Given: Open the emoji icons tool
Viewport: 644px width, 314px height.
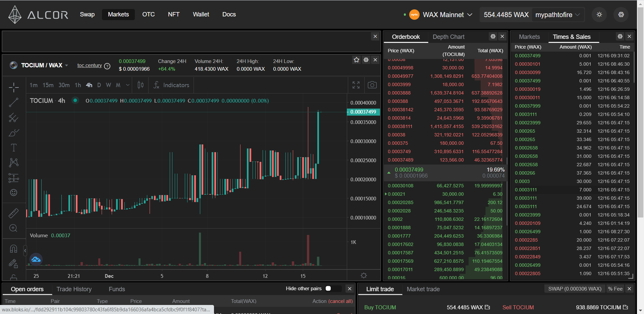Looking at the screenshot, I should tap(14, 192).
